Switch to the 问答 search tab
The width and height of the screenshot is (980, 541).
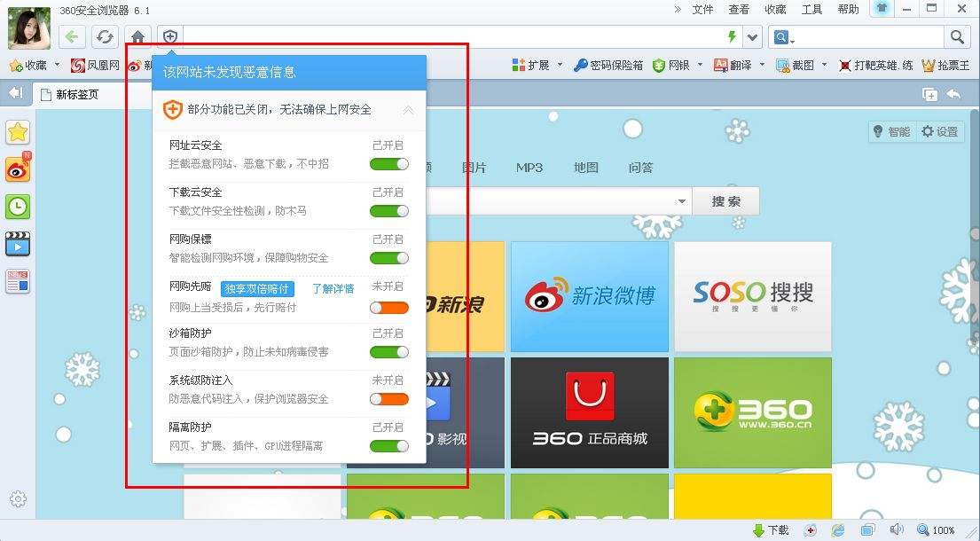(x=640, y=168)
